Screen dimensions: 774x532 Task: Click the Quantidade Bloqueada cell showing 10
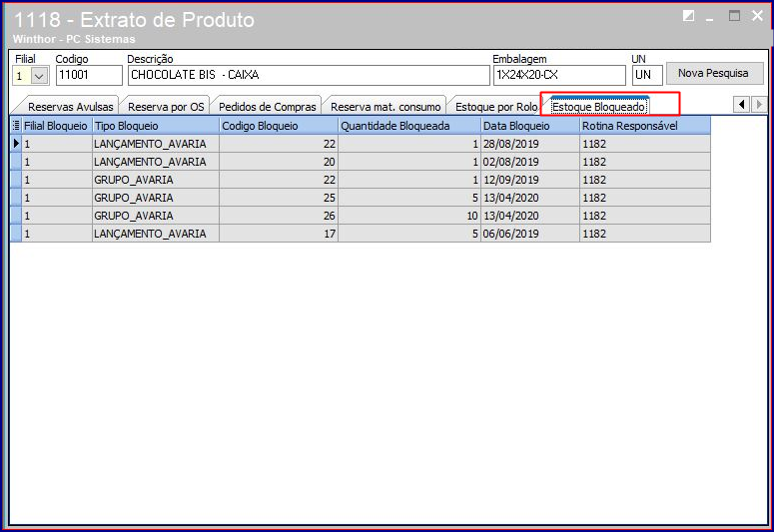(409, 216)
